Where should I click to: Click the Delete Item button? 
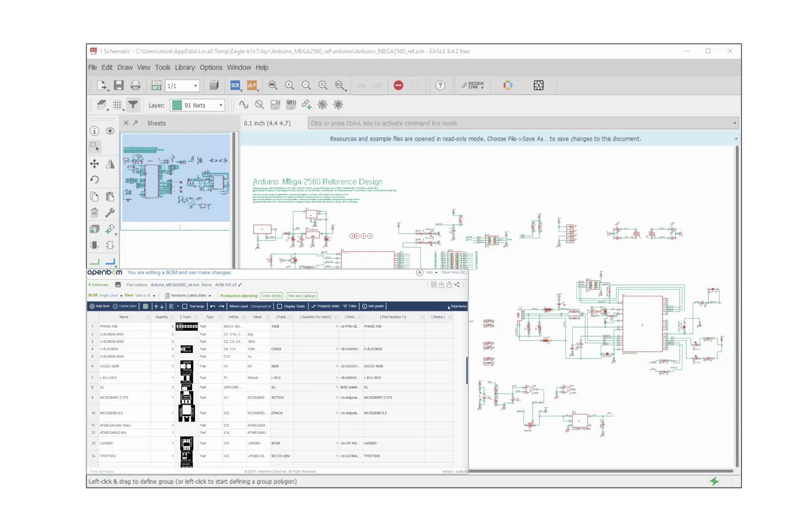point(125,306)
